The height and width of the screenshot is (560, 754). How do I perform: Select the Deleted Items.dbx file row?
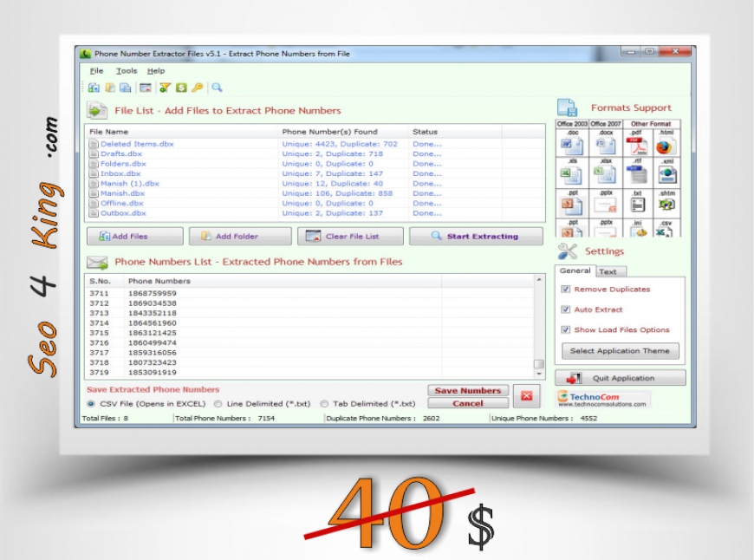[315, 144]
